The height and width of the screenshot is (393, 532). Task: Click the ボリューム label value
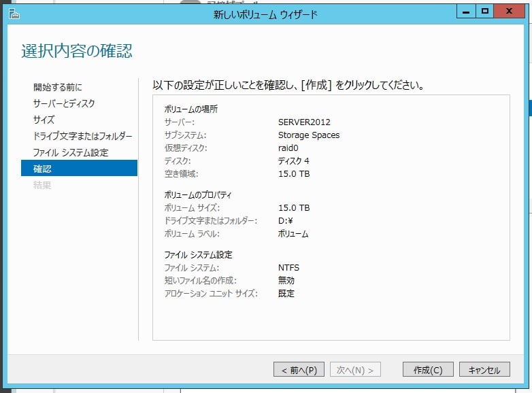pos(293,234)
